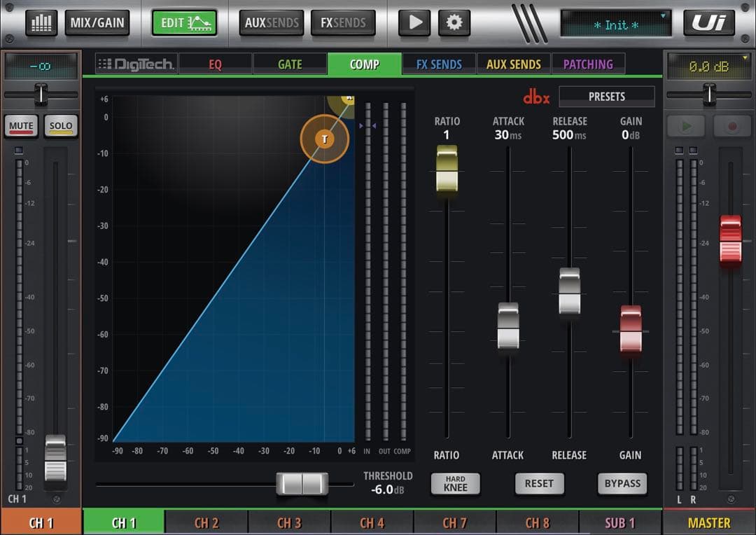This screenshot has height=535, width=756.
Task: Start playback with the play button
Action: click(x=414, y=22)
